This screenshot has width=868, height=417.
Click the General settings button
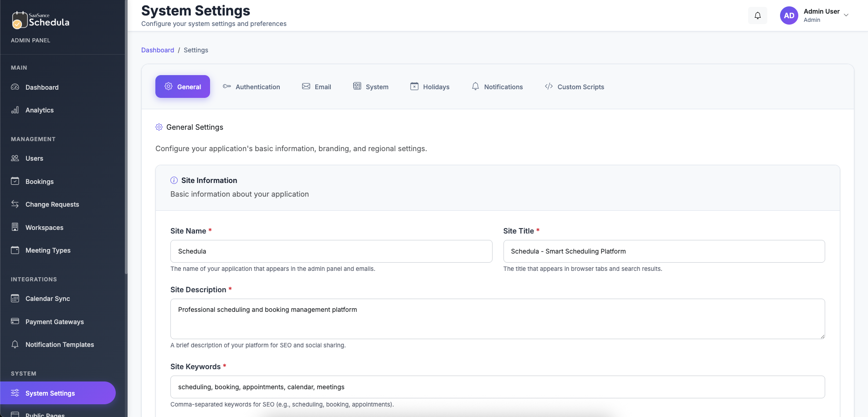[x=182, y=86]
